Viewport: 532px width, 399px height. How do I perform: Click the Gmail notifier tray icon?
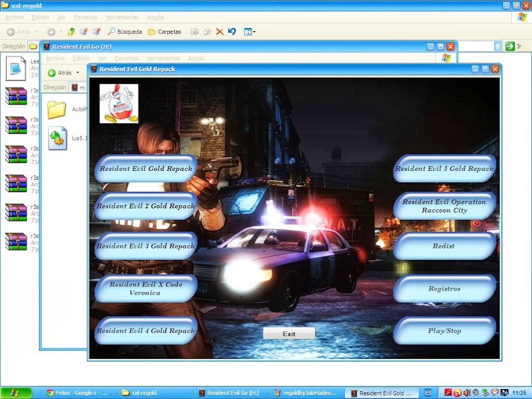[x=495, y=393]
